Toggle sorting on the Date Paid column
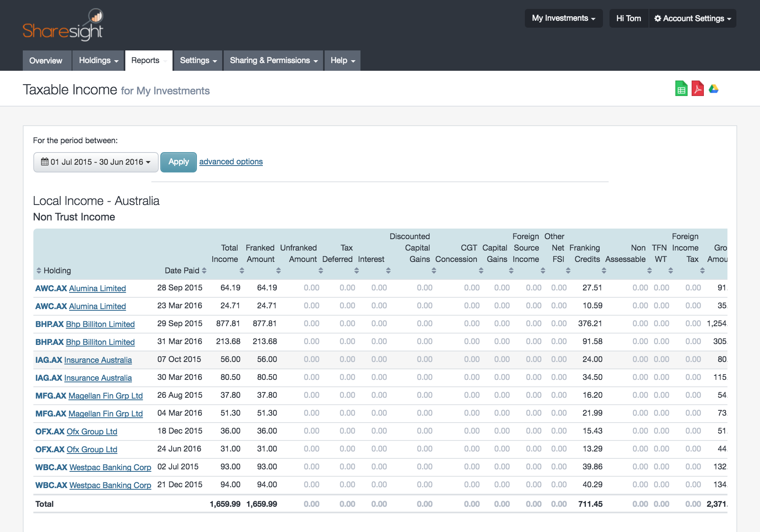 point(204,270)
